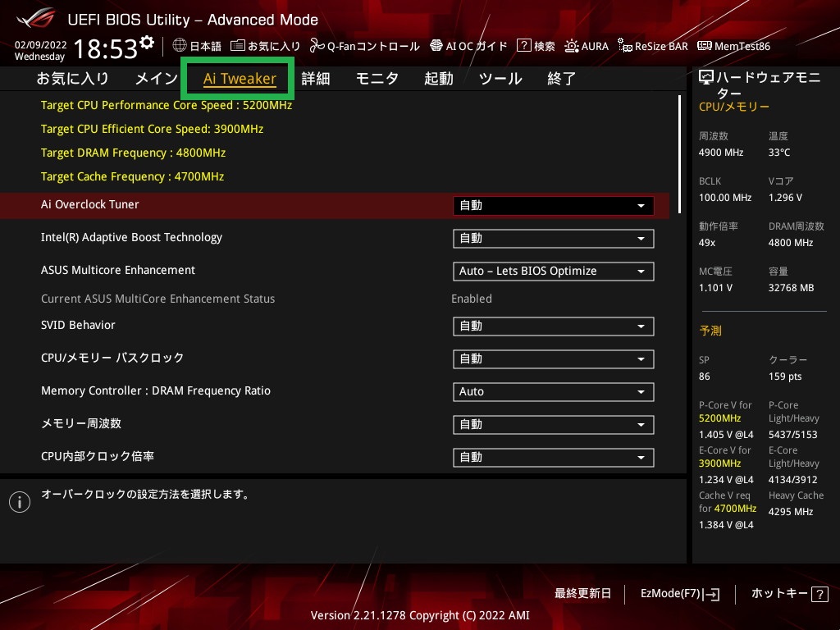Click the info icon beside the help text
Screen dimensions: 840x630
[20, 502]
